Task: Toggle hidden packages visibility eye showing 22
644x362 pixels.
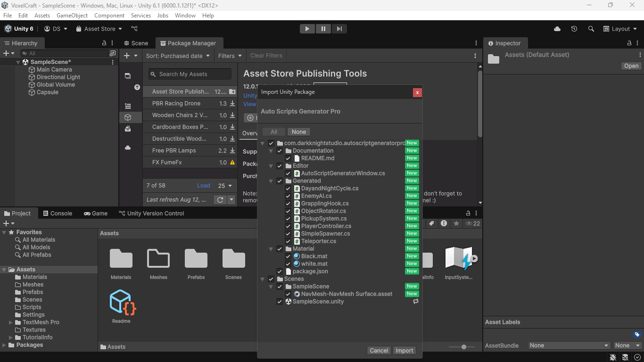Action: [x=472, y=223]
